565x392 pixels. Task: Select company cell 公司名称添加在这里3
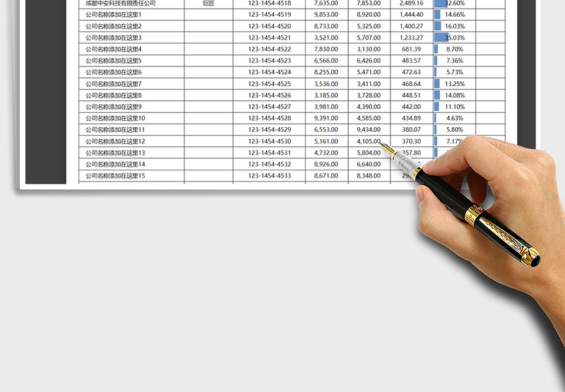[131, 38]
